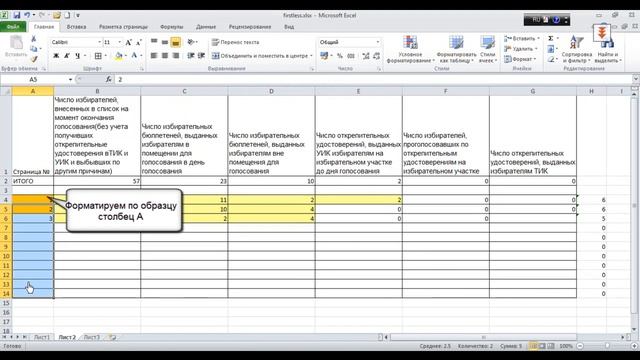Open the Общий number format dropdown

378,42
